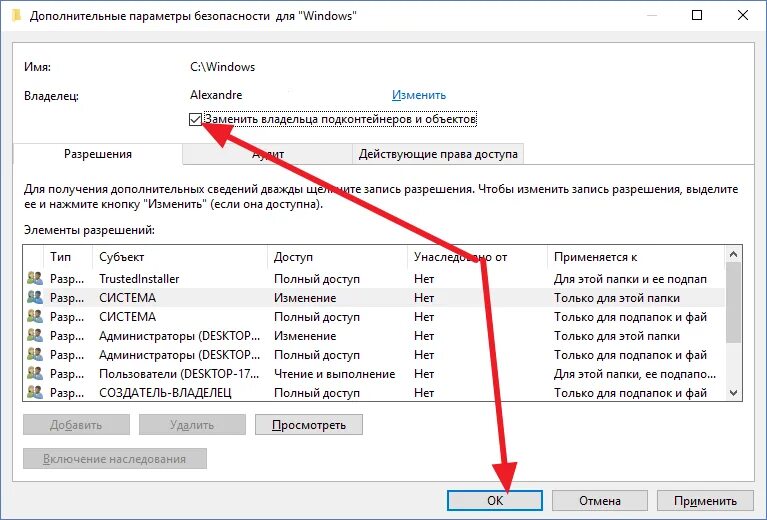Screen dimensions: 767x520
Task: Click 'Для этой папки, ее подпапо...' cell
Action: click(x=634, y=374)
